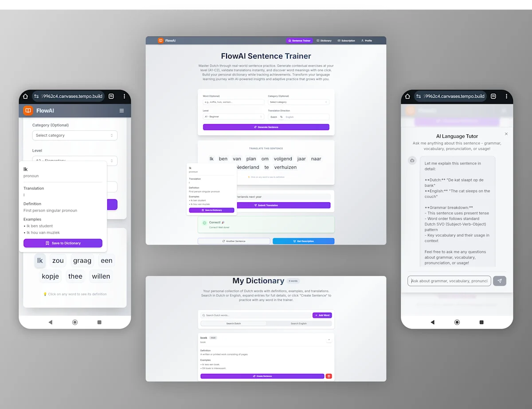Send message with paper plane button
The image size is (532, 409).
coord(500,281)
